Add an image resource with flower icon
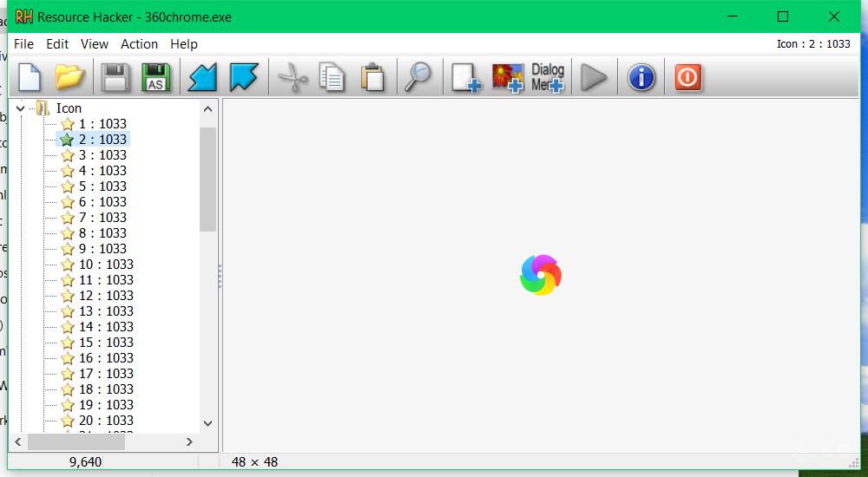868x477 pixels. click(x=508, y=77)
